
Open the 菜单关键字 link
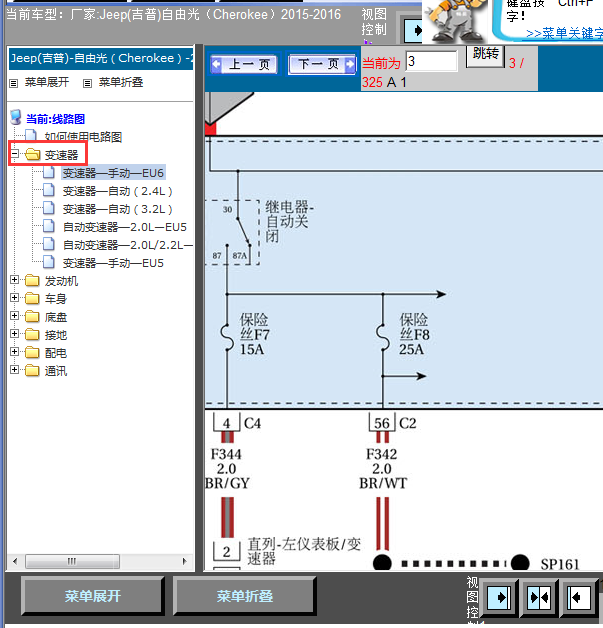pos(564,33)
